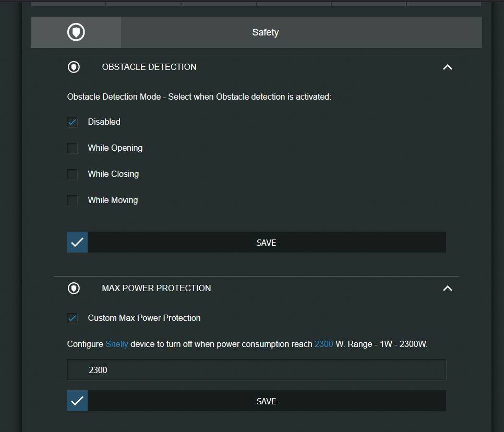Click the Max Power Protection shield icon

click(x=74, y=288)
